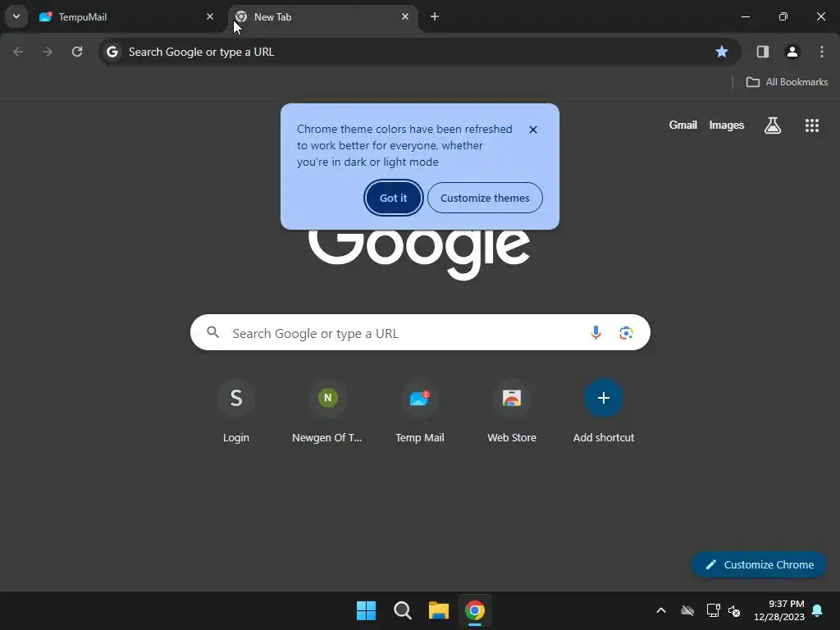The image size is (840, 630).
Task: Close the TempuMail tab
Action: [210, 16]
